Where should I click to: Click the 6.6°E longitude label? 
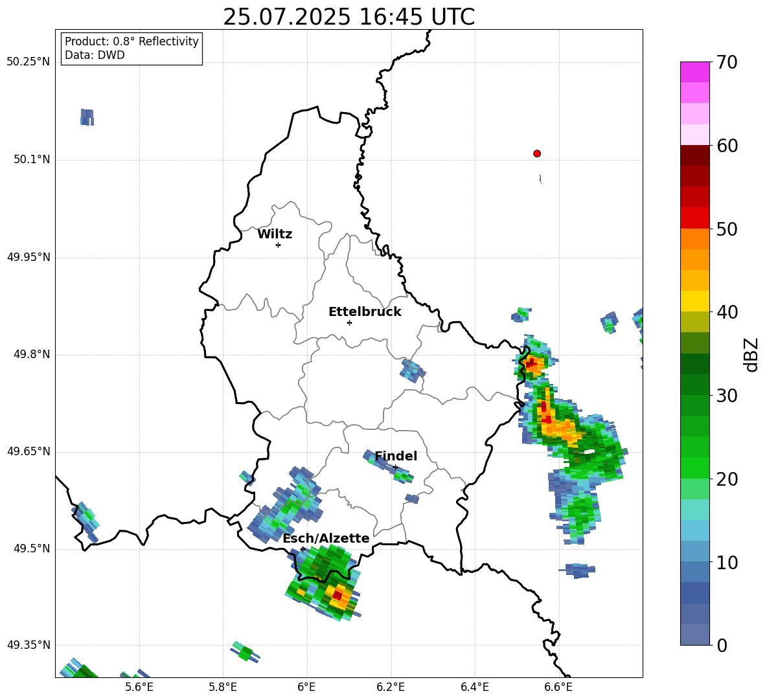click(558, 687)
